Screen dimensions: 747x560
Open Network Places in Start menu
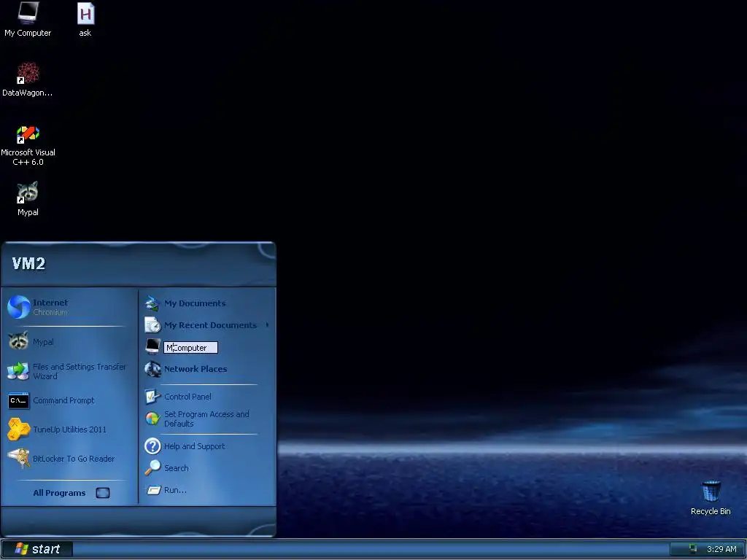207,369
